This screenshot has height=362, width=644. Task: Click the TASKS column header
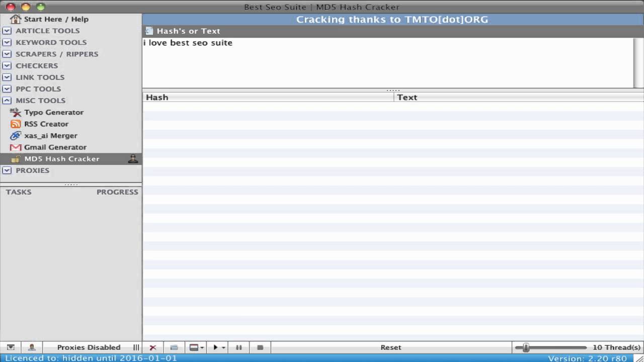pos(19,192)
